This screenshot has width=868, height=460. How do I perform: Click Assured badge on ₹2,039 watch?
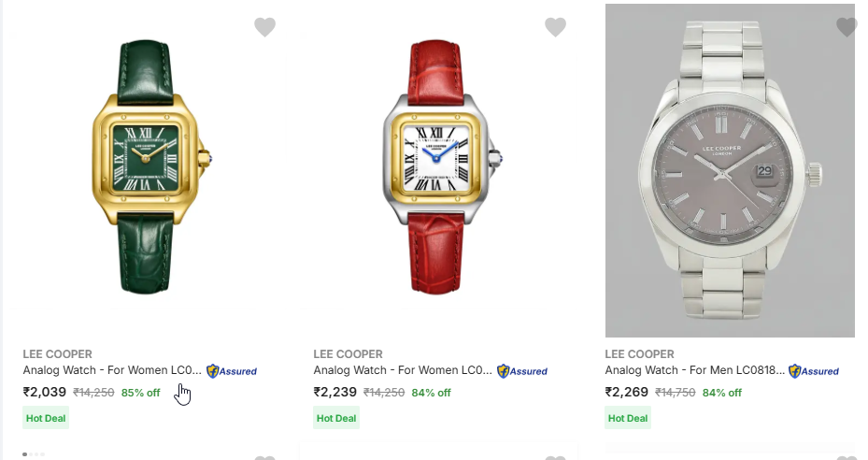tap(232, 371)
